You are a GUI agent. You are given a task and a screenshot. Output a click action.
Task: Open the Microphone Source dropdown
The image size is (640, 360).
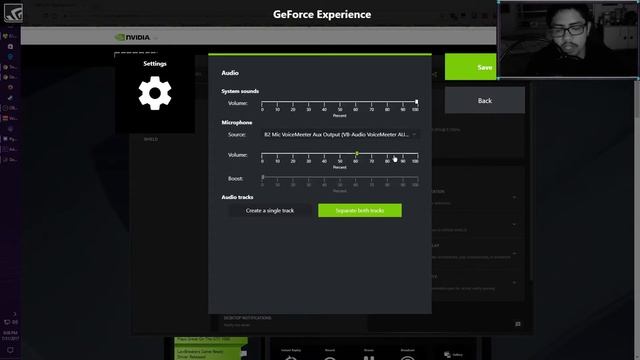[x=340, y=134]
